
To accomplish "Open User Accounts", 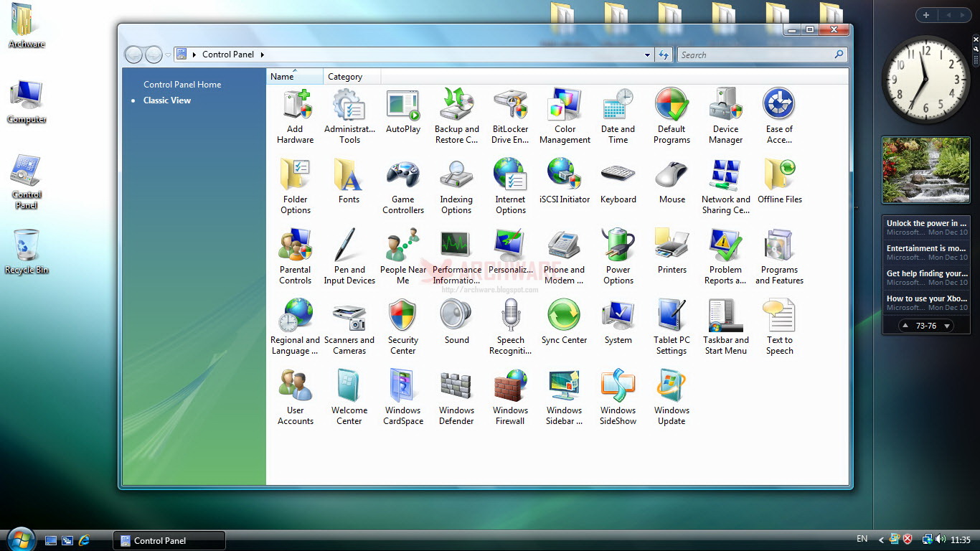I will coord(296,397).
